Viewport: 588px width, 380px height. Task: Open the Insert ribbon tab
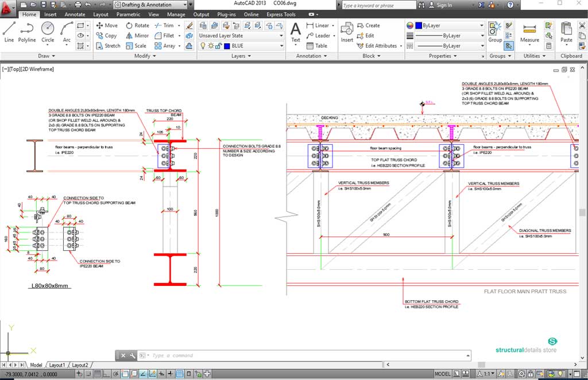(x=51, y=14)
